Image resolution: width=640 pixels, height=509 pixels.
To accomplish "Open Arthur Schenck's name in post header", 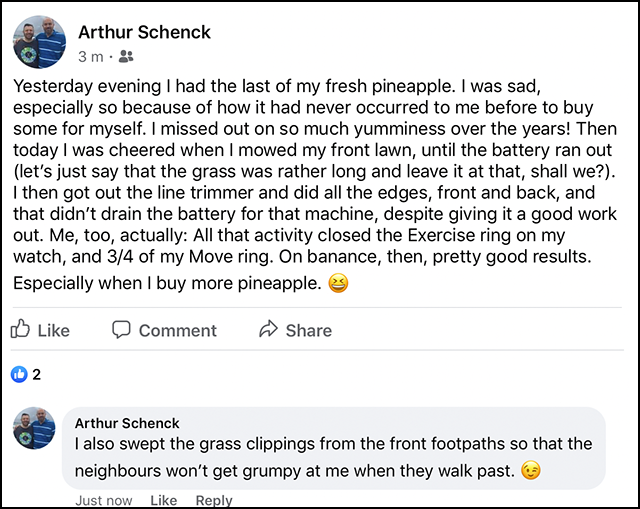I will (x=144, y=32).
